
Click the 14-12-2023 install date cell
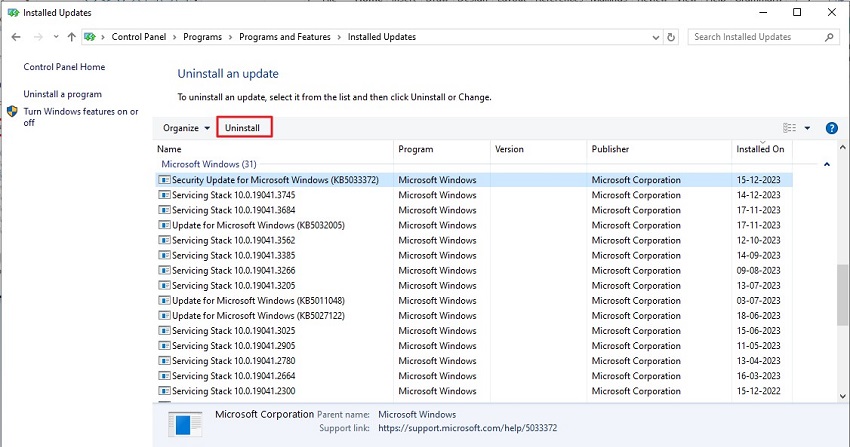pos(758,195)
